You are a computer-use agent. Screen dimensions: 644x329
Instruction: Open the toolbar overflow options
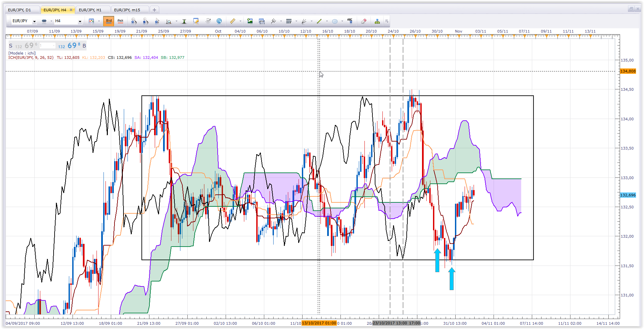[x=387, y=21]
